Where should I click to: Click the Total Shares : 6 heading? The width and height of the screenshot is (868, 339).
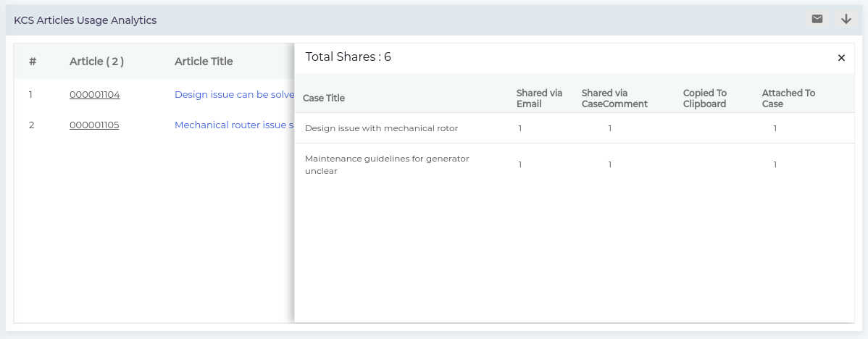tap(349, 57)
